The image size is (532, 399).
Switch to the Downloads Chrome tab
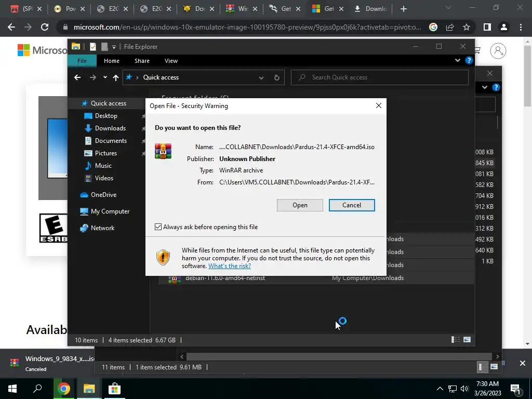(370, 9)
